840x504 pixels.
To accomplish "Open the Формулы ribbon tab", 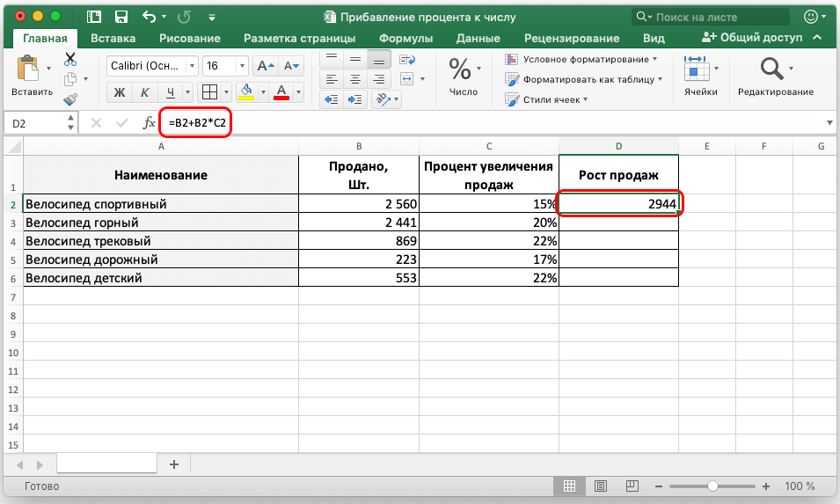I will tap(405, 38).
